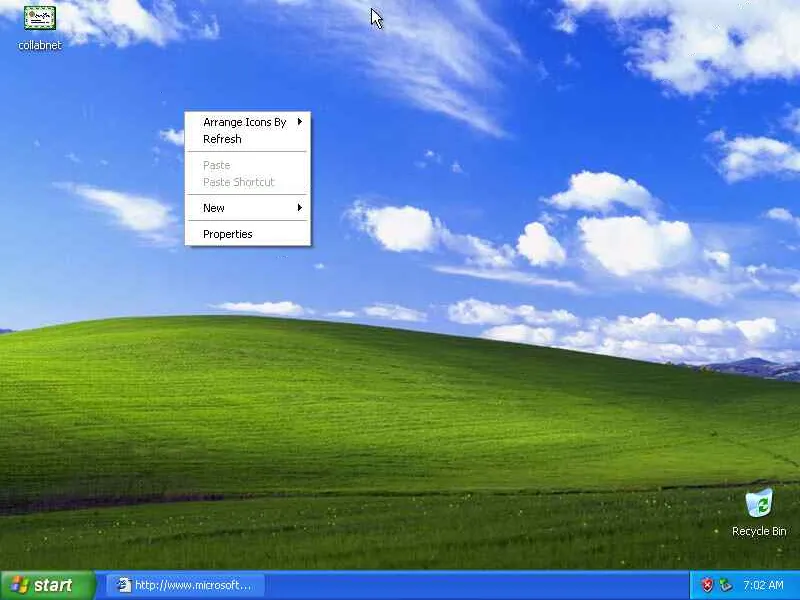The image size is (800, 600).
Task: Open Arrange Icons By submenu
Action: (248, 122)
